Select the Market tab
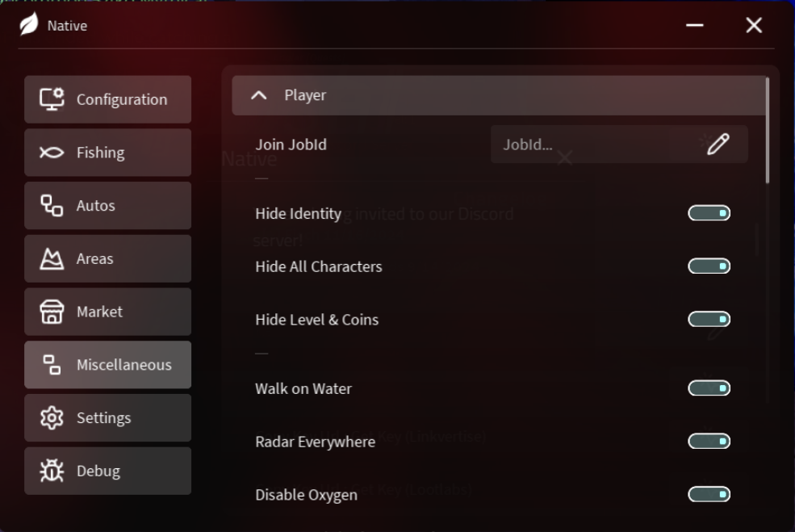The height and width of the screenshot is (532, 795). pos(108,312)
